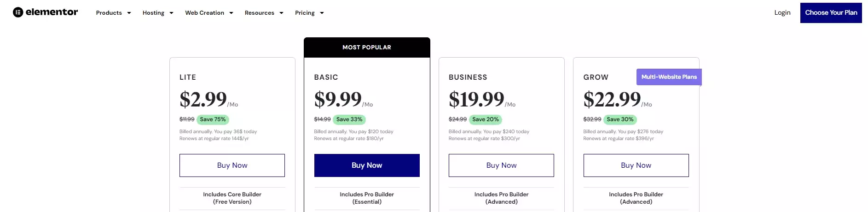
Task: Expand the Products dropdown arrow
Action: point(129,13)
